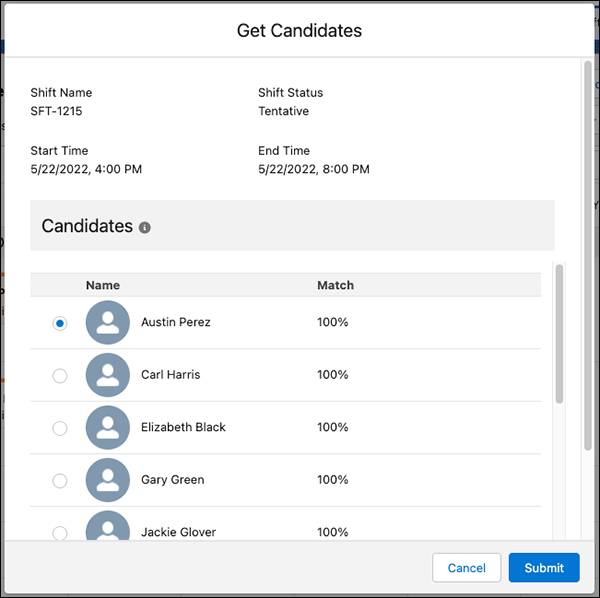Click Elizabeth Black's avatar icon
Image resolution: width=600 pixels, height=598 pixels.
coord(108,427)
